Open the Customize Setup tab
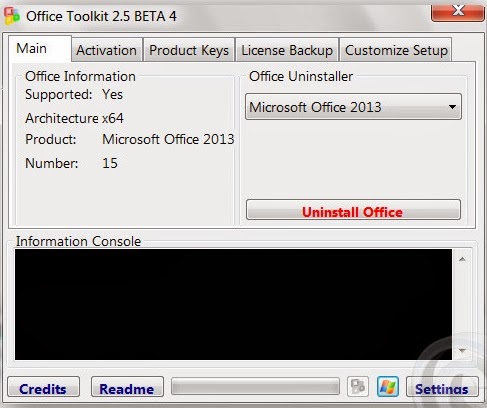Screen dimensions: 487x408 click(396, 50)
